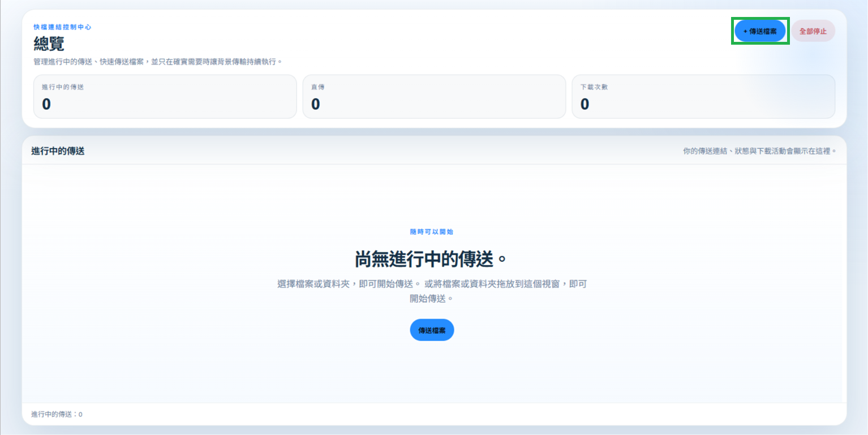This screenshot has height=435, width=868.
Task: Click the 尚無進行中的傳送。 headline
Action: 432,259
